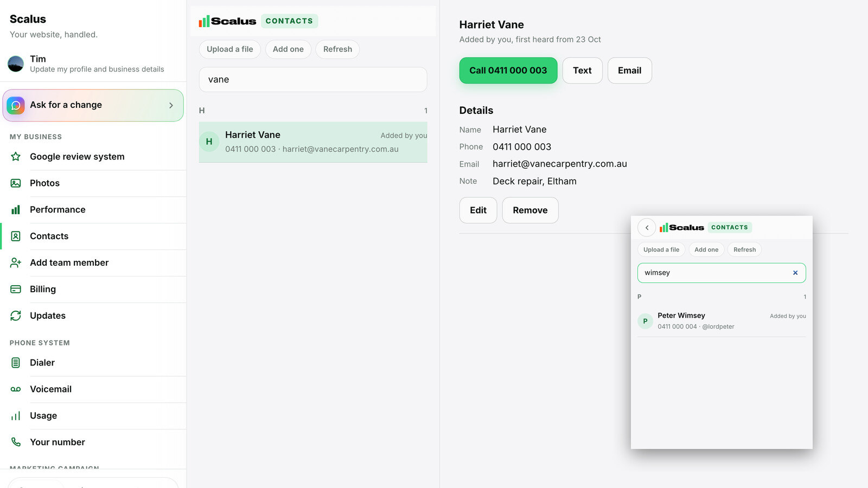Click the Voicemail tape icon

[x=16, y=389]
